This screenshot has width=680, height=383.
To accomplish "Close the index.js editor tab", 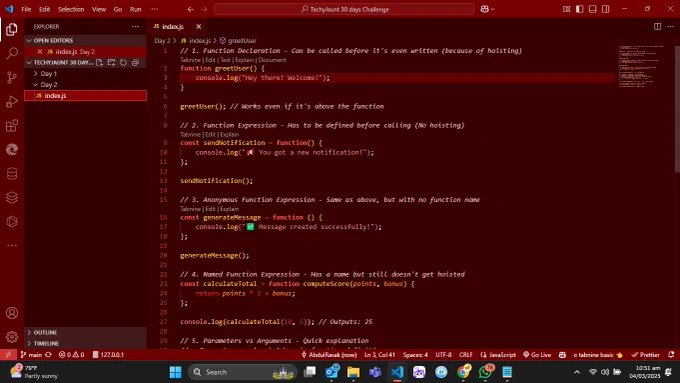I will click(199, 26).
